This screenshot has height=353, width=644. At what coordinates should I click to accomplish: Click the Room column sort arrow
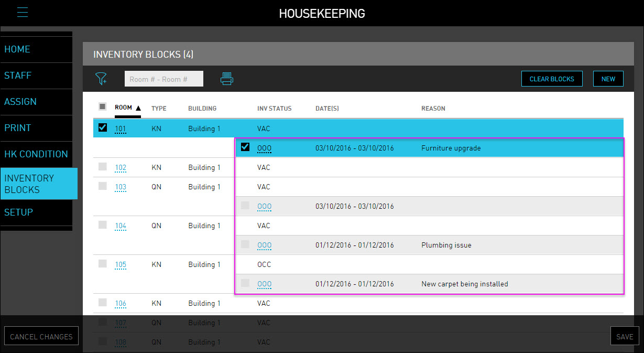point(138,108)
